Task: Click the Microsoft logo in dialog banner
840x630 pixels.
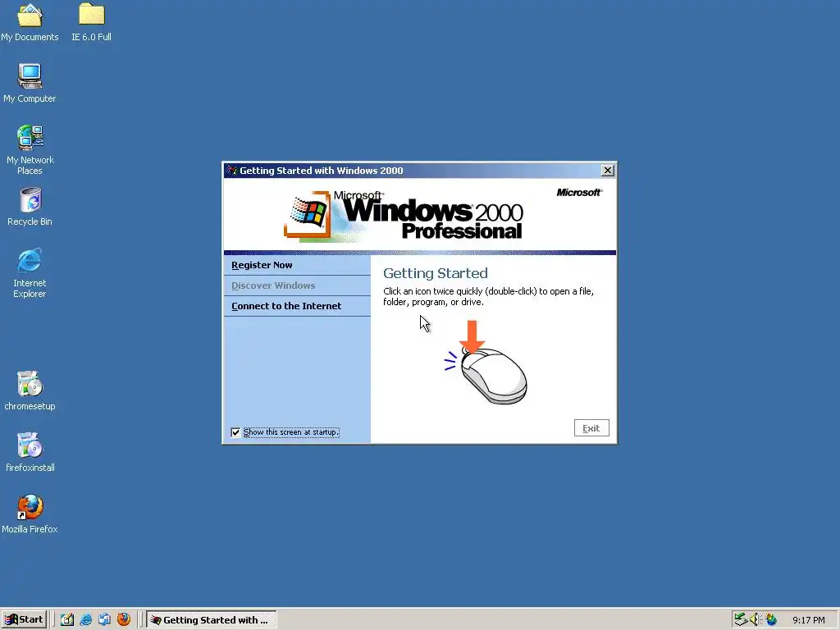Action: [579, 192]
